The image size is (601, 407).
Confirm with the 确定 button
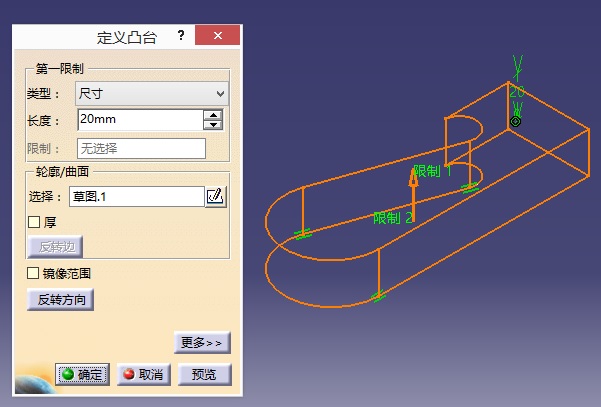(x=82, y=374)
